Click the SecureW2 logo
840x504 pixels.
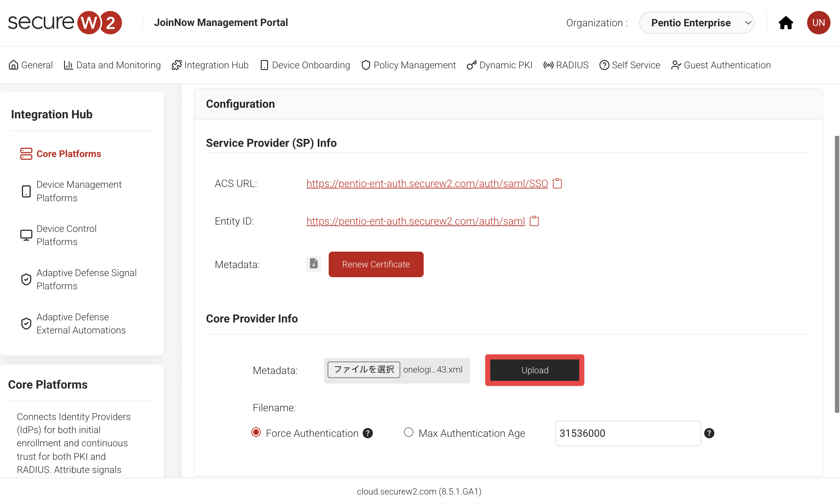click(x=65, y=23)
